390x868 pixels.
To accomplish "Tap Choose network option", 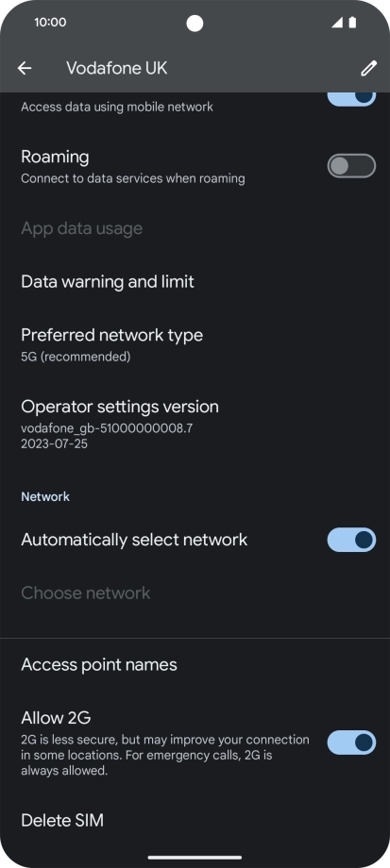I will pyautogui.click(x=195, y=593).
